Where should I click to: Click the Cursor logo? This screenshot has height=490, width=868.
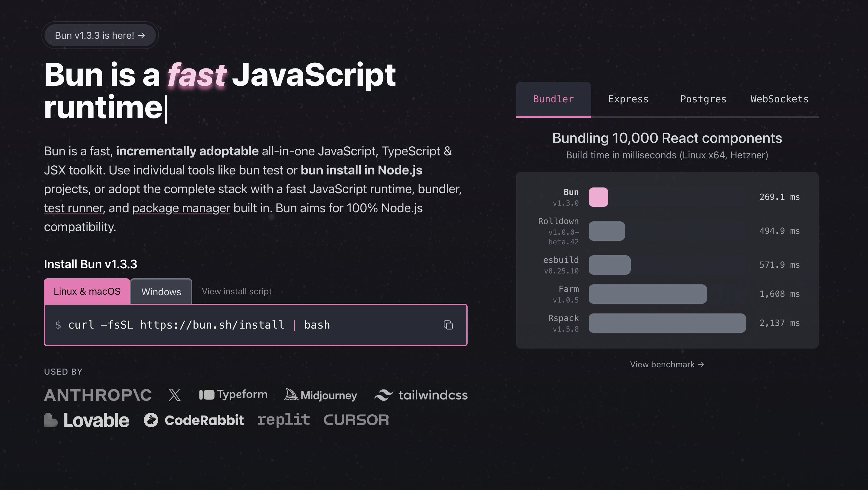[x=356, y=420]
